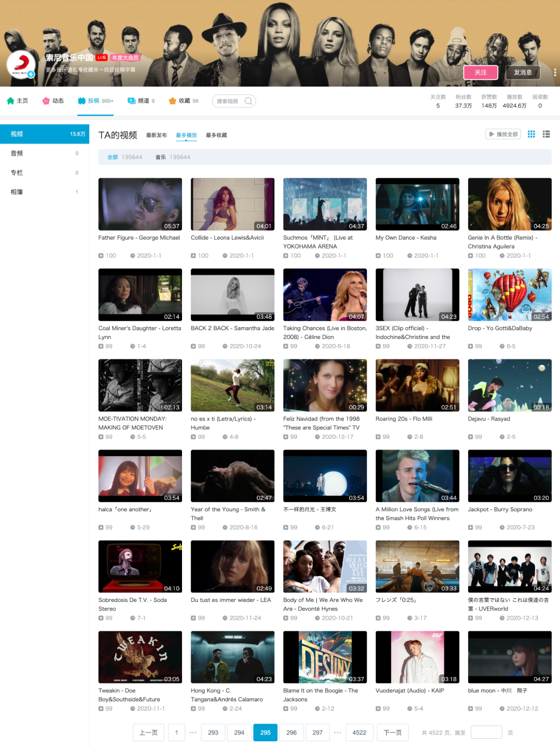
Task: Click title blue moon - 中川翔子
Action: (497, 690)
